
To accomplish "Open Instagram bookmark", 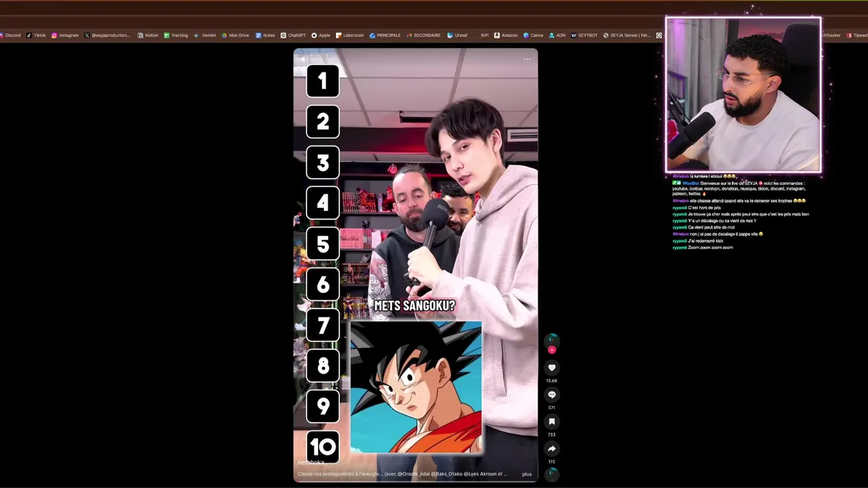I will point(64,35).
